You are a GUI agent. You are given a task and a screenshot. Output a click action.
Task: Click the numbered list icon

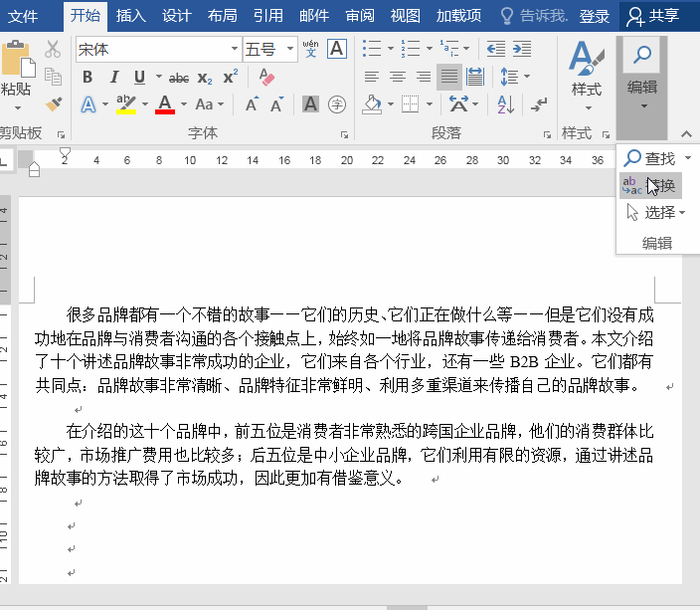point(411,49)
